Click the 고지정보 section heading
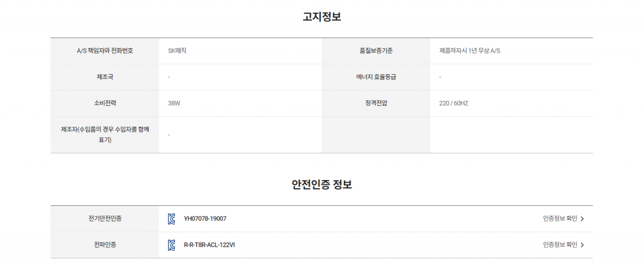This screenshot has height=266, width=644. coord(322,17)
